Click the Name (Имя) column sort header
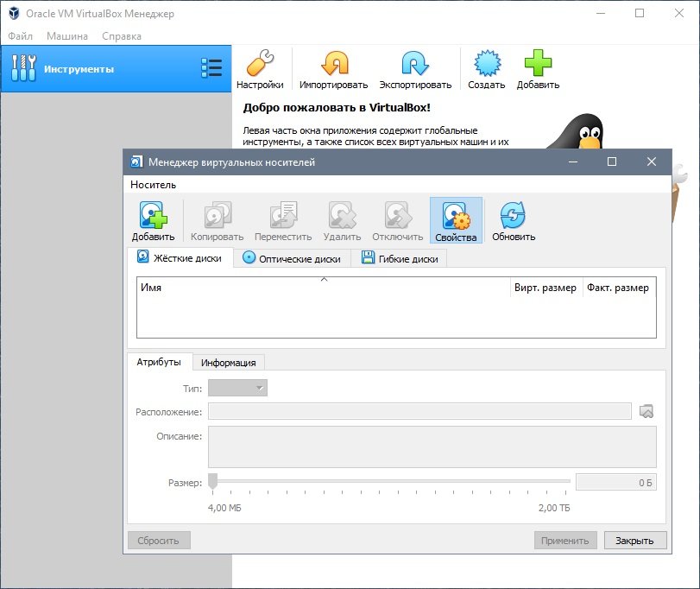Screen dimensions: 700x589 pyautogui.click(x=323, y=288)
